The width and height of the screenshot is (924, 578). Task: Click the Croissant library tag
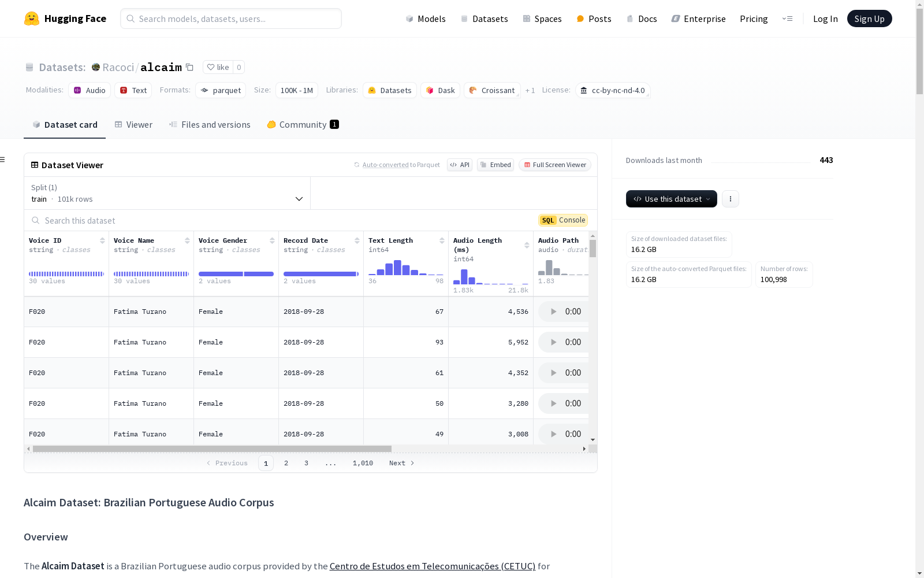[x=492, y=90]
